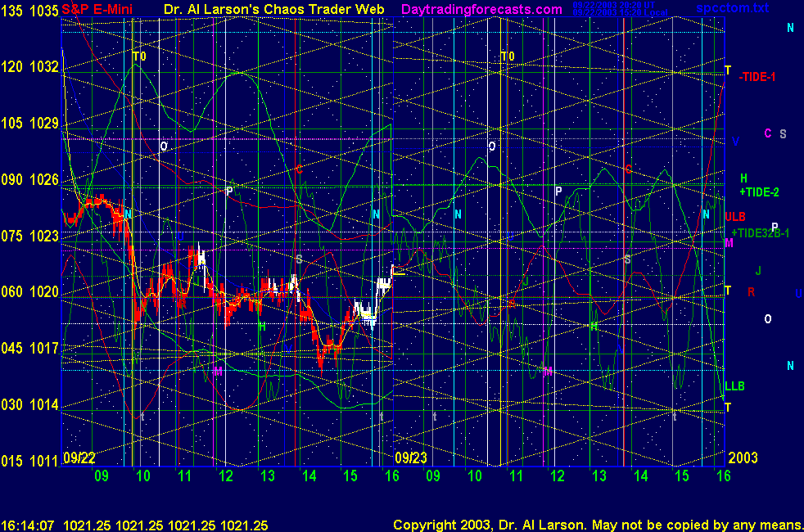Click the magenta "C" letter in right margin

coord(768,133)
